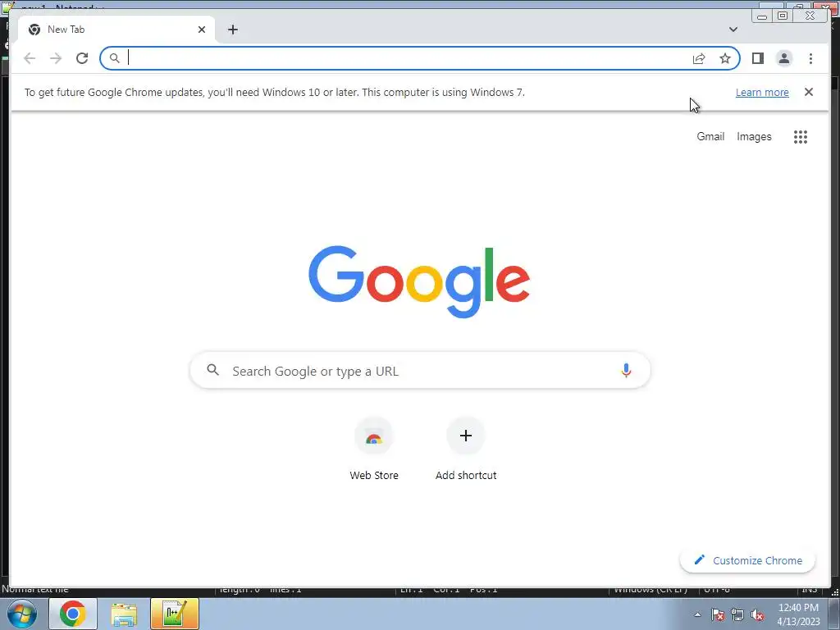Screen dimensions: 840x630
Task: Click the Add shortcut button
Action: click(466, 449)
